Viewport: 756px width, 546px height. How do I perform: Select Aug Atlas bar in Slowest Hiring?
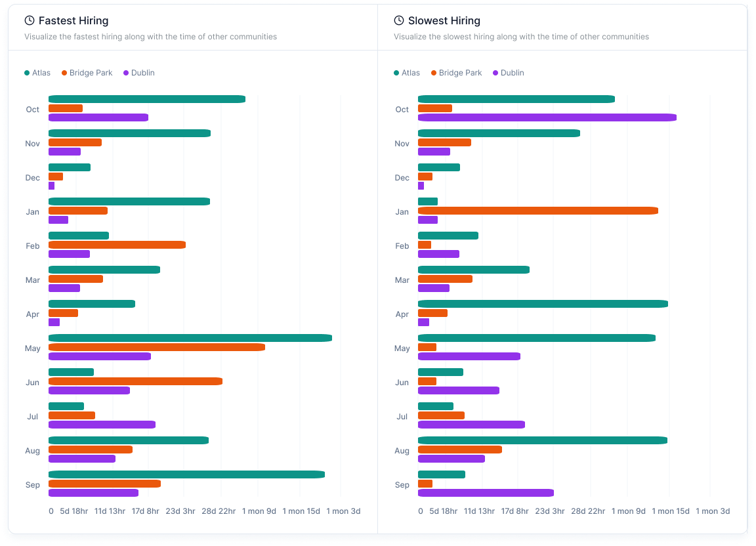pyautogui.click(x=542, y=440)
